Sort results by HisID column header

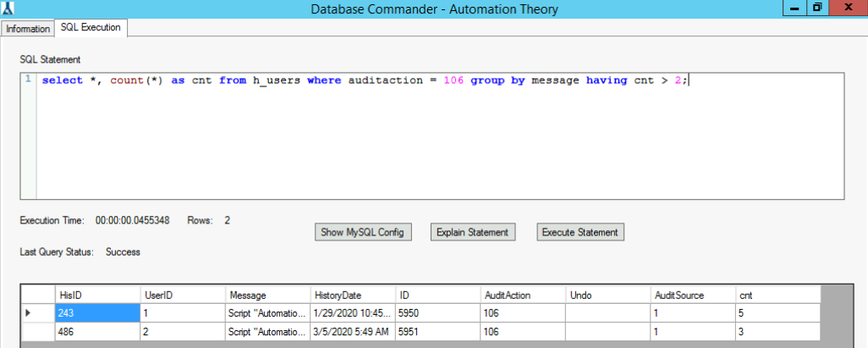pyautogui.click(x=97, y=296)
